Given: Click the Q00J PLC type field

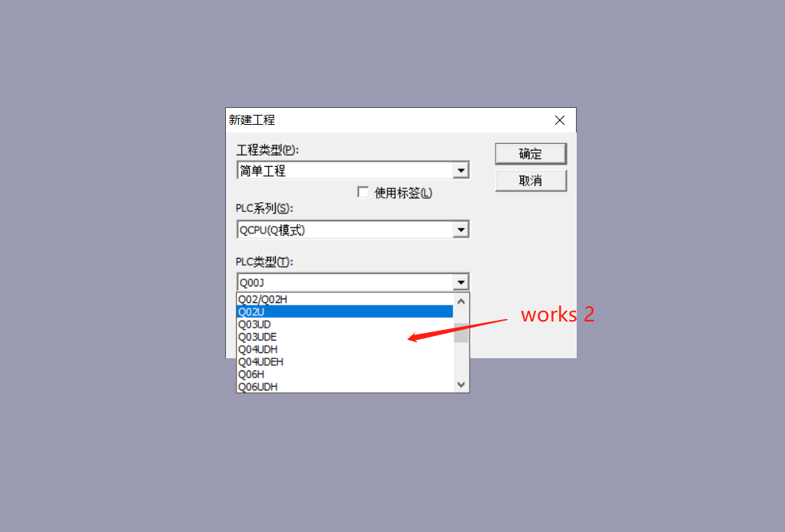Looking at the screenshot, I should point(345,282).
